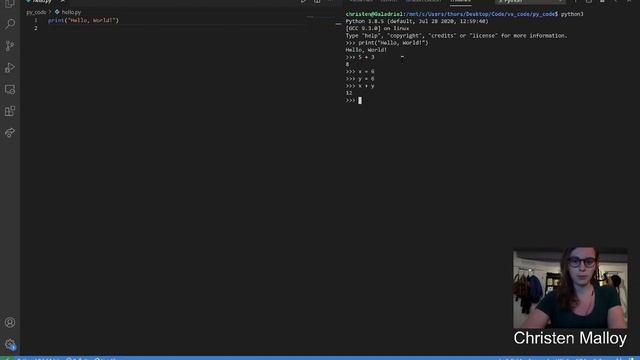Open the Explorer view in activity bar
640x360 pixels.
pos(10,4)
